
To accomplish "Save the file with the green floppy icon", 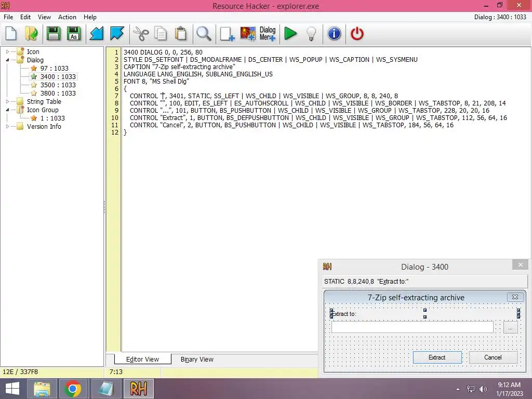I will click(54, 34).
